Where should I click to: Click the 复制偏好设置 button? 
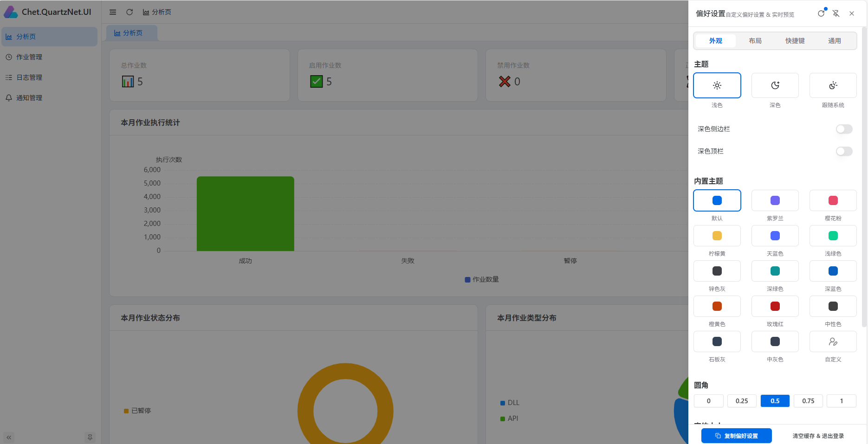(737, 436)
